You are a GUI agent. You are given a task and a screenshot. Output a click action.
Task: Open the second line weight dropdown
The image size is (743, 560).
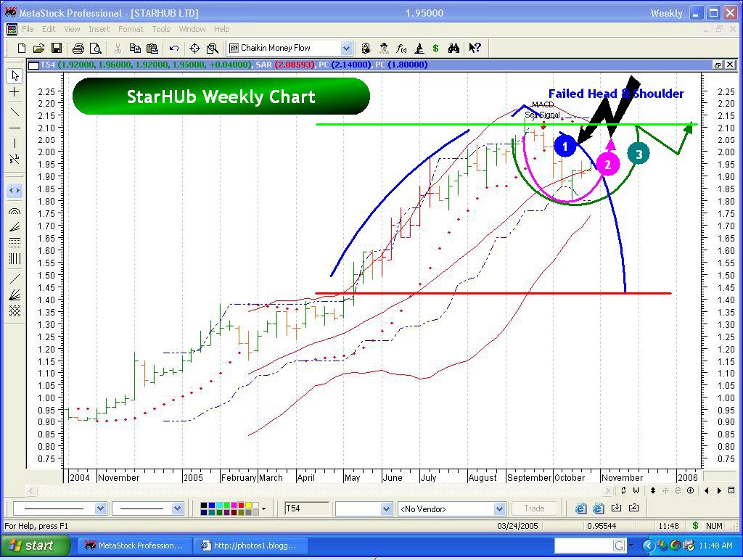click(177, 508)
